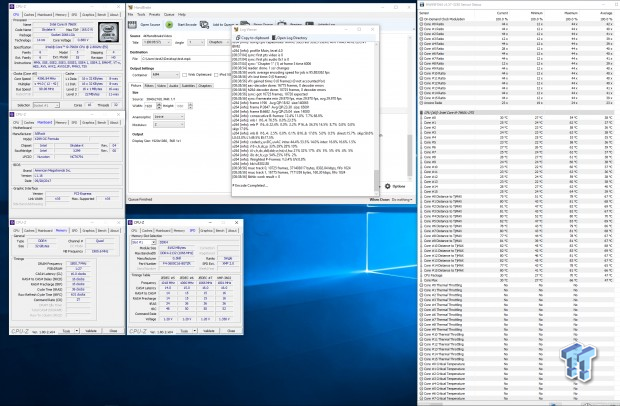Click Close in the CPU-Z Memory window
Viewport: 620px width, 406px height.
pos(113,330)
